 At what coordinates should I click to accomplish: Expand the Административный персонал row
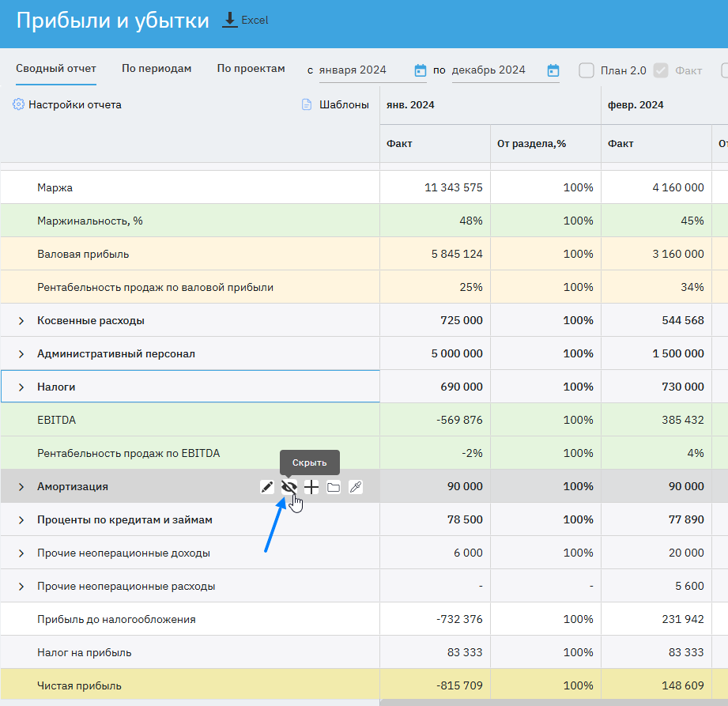pyautogui.click(x=21, y=354)
